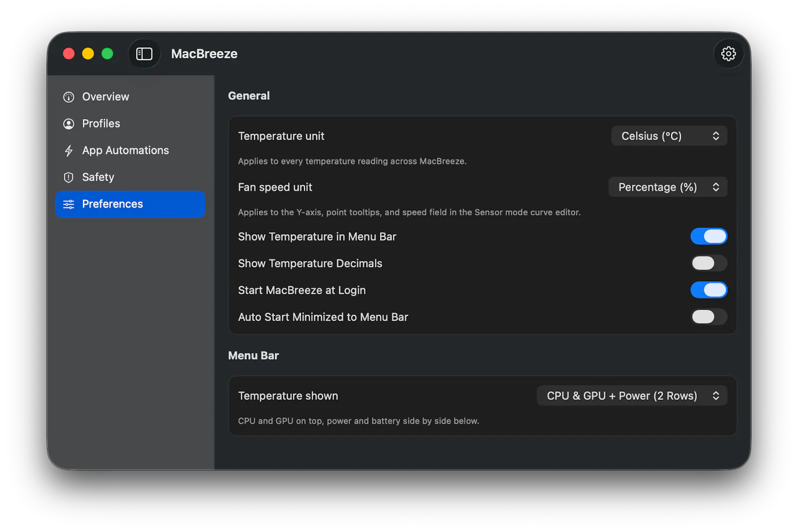798x532 pixels.
Task: Click the Preferences sliders icon
Action: [x=69, y=204]
